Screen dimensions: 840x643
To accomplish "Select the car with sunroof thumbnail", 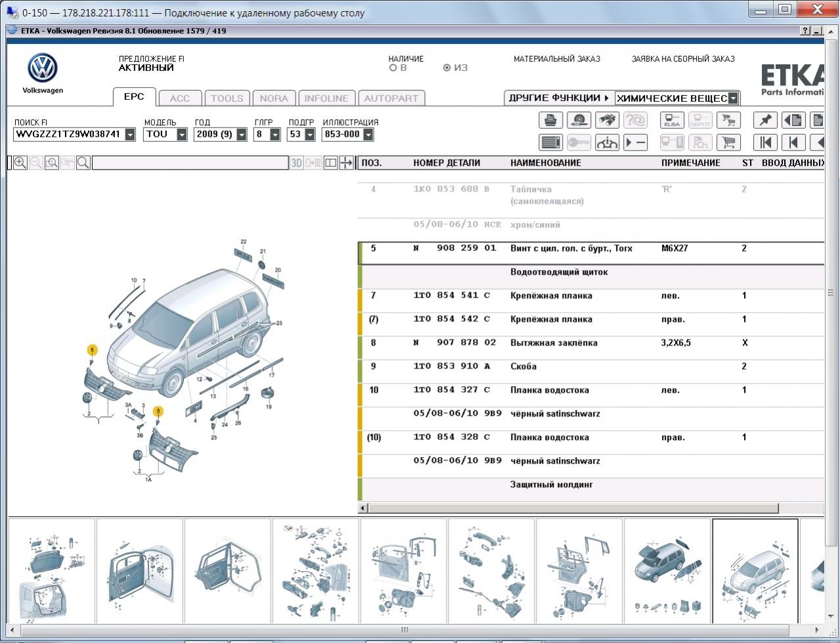I will (x=667, y=571).
